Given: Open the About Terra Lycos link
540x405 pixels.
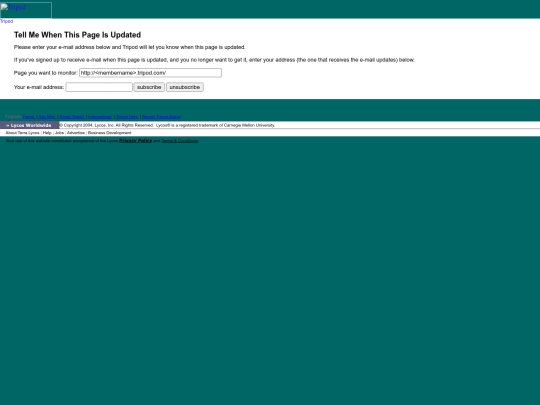Looking at the screenshot, I should click(x=22, y=133).
